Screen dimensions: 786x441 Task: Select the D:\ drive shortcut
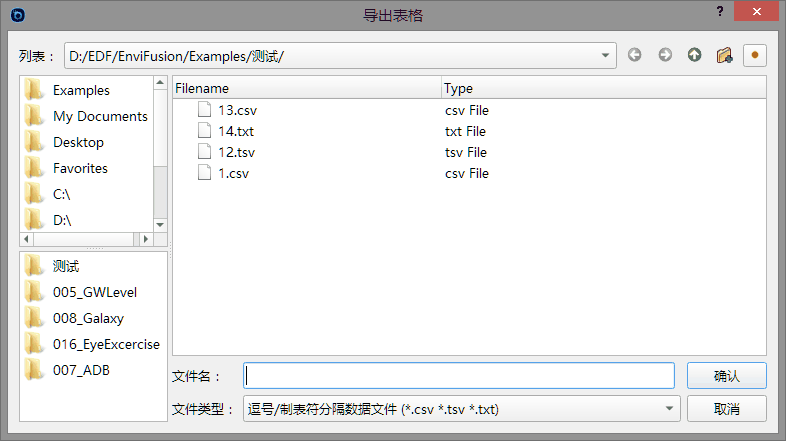[x=62, y=220]
